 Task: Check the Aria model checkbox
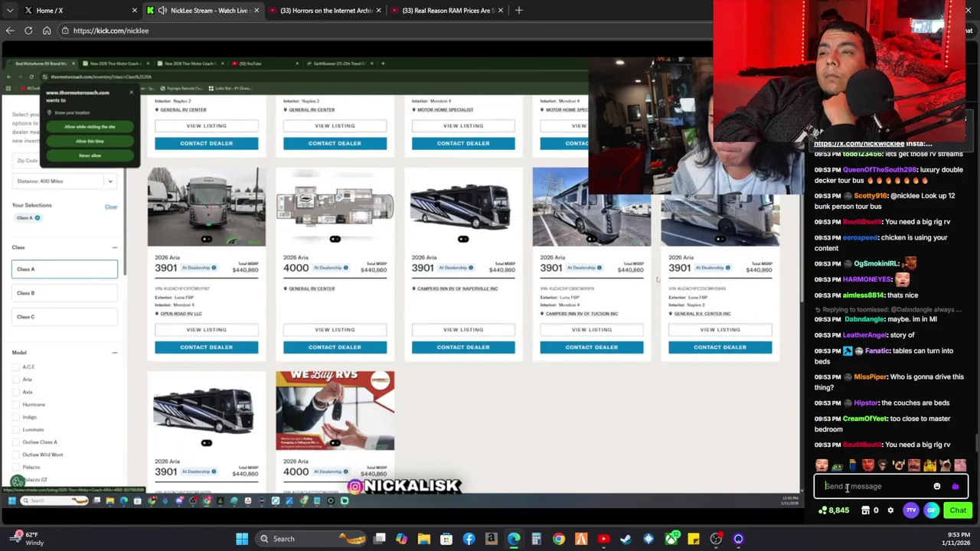click(x=16, y=380)
